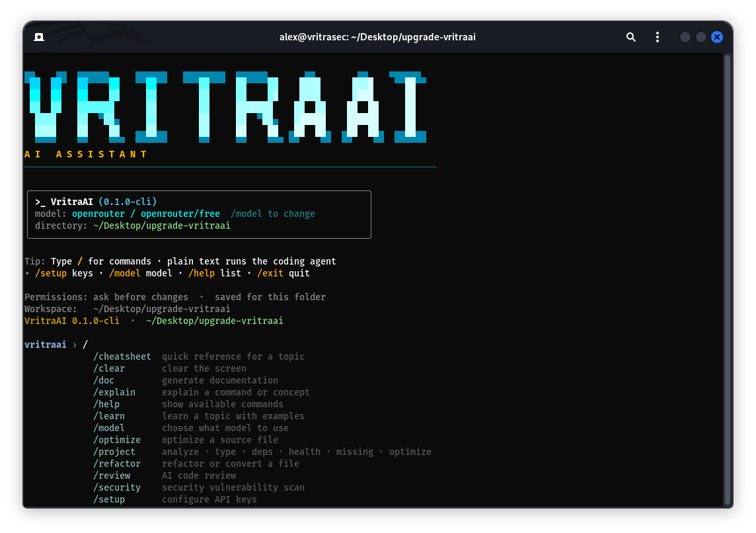Click 'security vulnerability scan' description
Viewport: 756px width, 533px height.
pos(233,487)
